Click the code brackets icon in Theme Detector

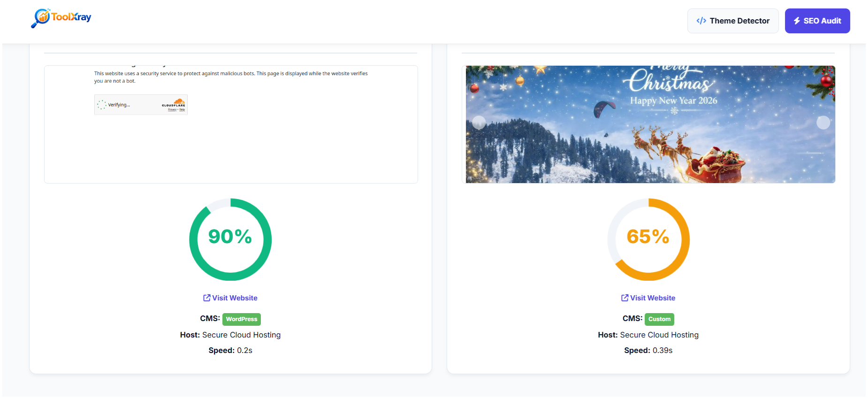point(701,21)
